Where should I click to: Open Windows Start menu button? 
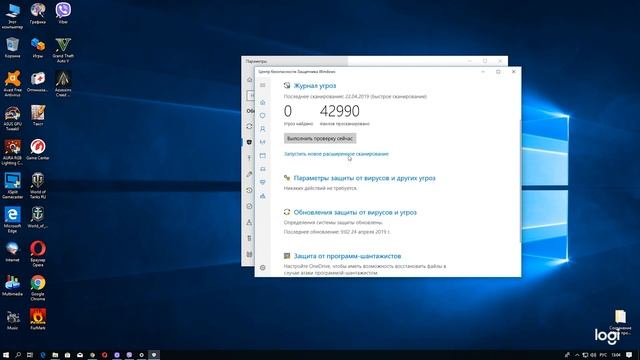coord(6,355)
